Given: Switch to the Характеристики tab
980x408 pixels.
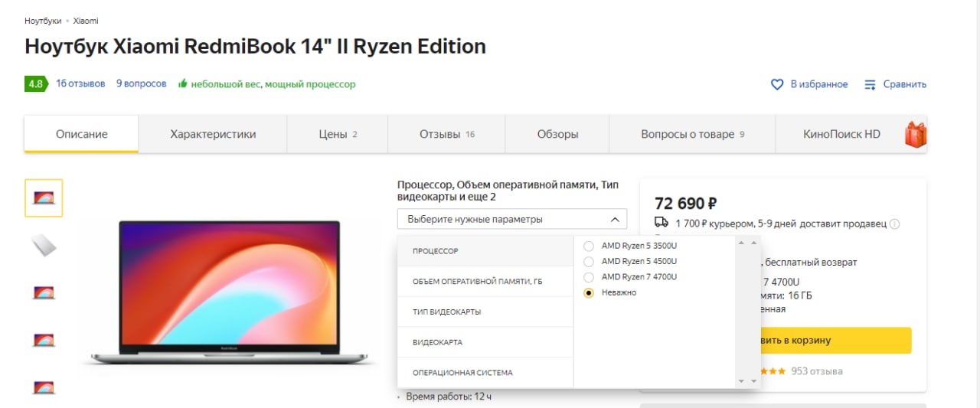Looking at the screenshot, I should (x=213, y=134).
